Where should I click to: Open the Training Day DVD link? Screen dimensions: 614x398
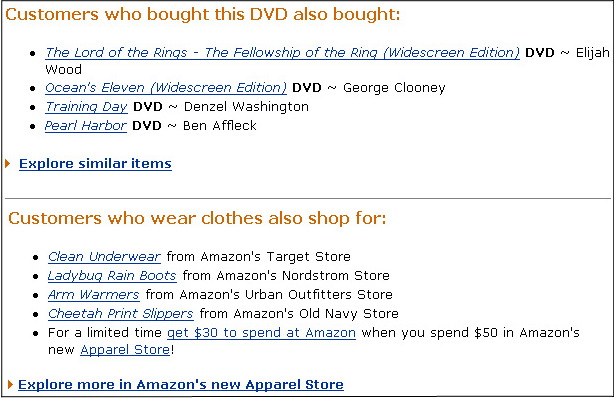86,107
